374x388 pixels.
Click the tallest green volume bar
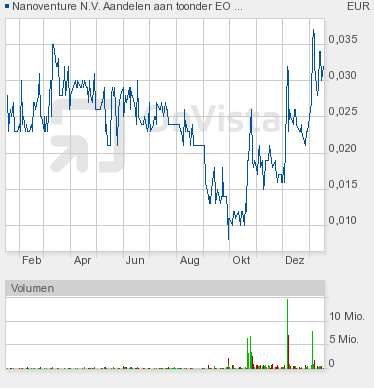click(287, 333)
